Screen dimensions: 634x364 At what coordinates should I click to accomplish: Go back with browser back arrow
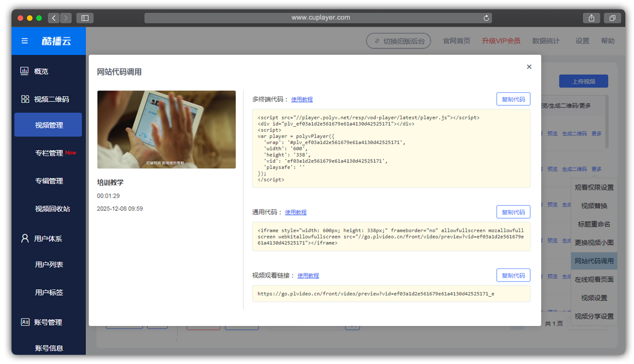click(54, 18)
